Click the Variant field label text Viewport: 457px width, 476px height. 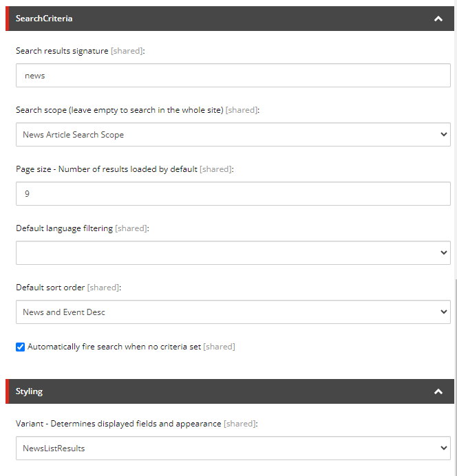click(x=118, y=424)
